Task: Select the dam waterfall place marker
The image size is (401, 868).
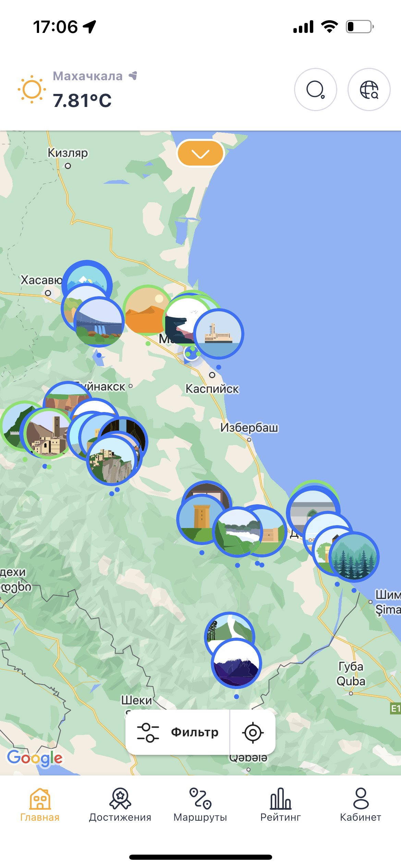Action: click(x=99, y=322)
